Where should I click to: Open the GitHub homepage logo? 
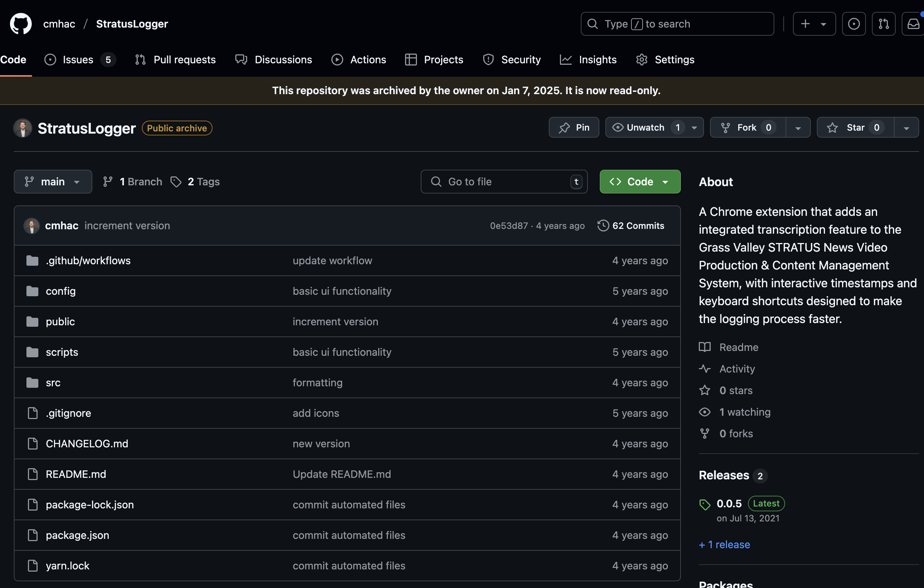[21, 24]
